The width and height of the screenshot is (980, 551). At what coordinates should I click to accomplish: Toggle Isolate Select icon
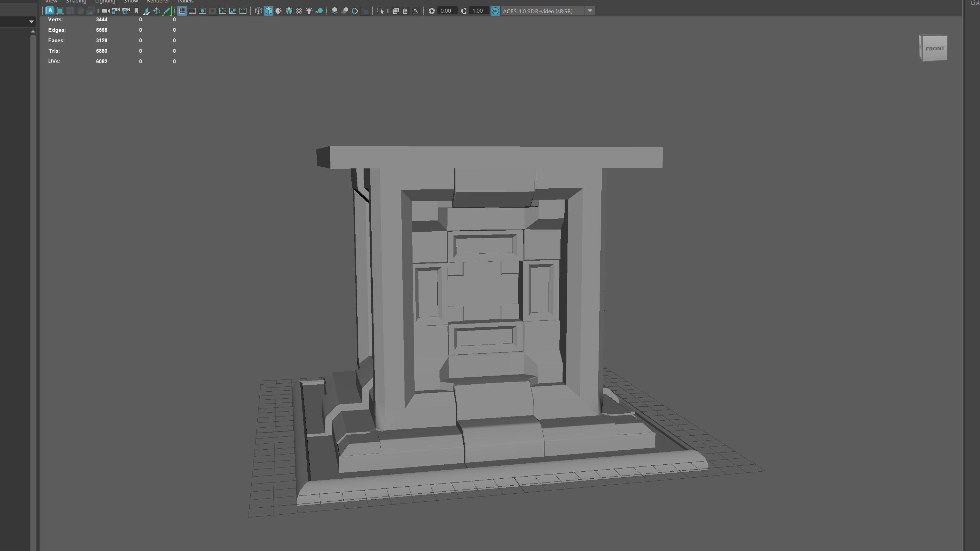[380, 11]
